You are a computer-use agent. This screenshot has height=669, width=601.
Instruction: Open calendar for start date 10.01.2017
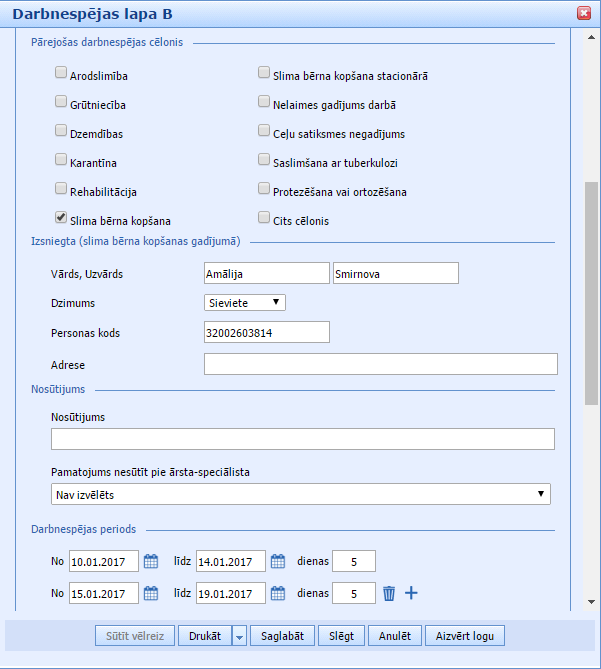tap(151, 561)
